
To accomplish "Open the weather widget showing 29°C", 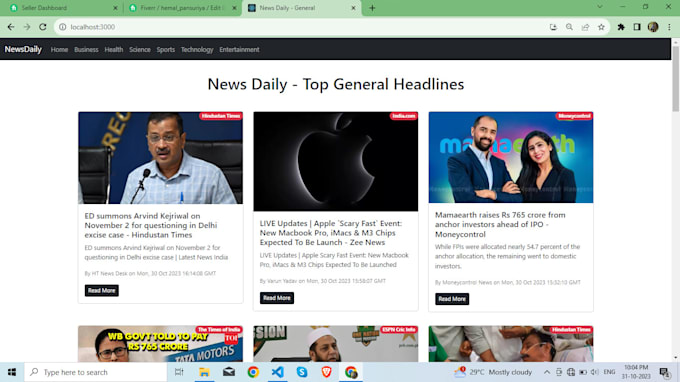I will click(x=493, y=372).
